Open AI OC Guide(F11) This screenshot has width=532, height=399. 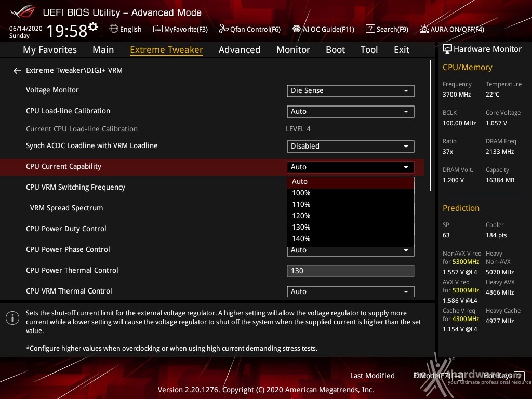pyautogui.click(x=324, y=29)
